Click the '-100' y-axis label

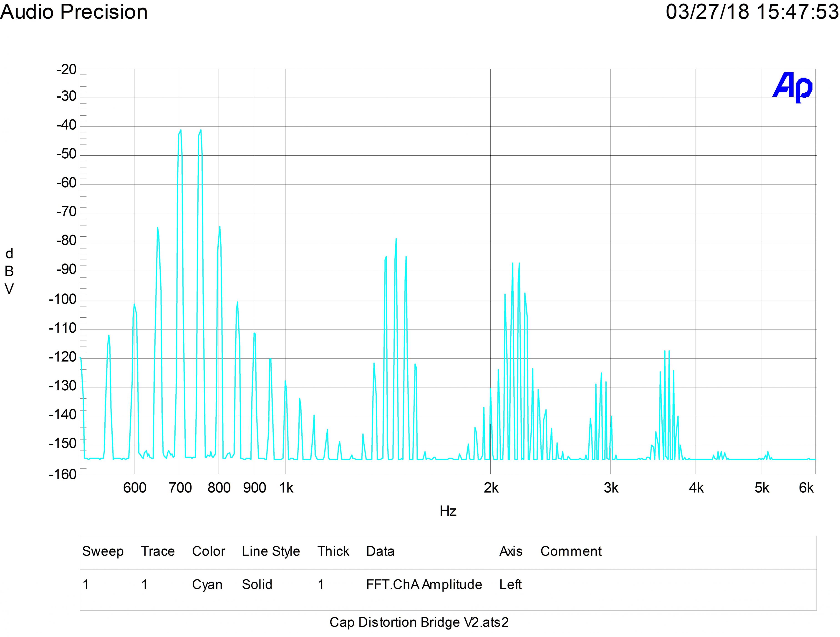pos(63,299)
